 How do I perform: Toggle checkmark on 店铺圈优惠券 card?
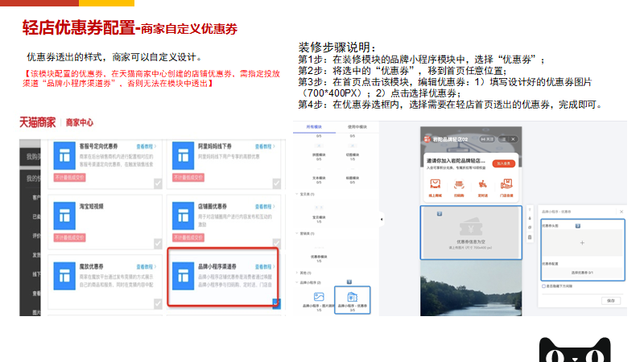pyautogui.click(x=276, y=243)
